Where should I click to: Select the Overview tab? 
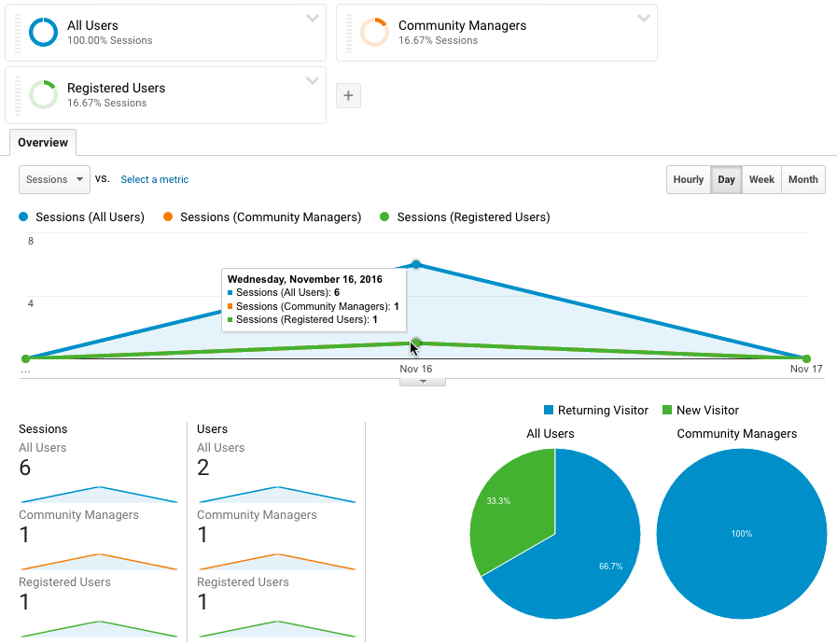(x=43, y=143)
